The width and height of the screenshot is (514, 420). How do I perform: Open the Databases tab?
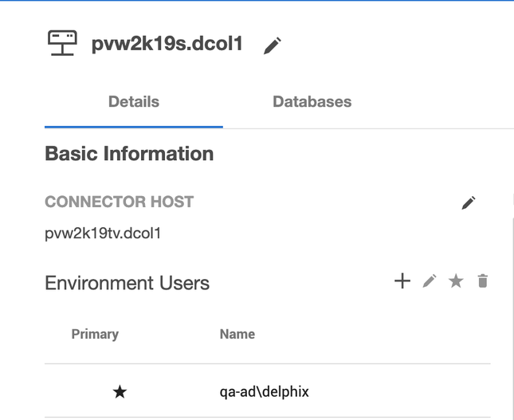coord(312,102)
